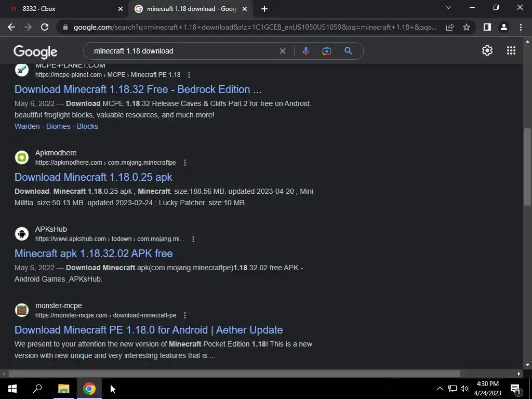Open Download Minecraft PE 1.18.0 Aether Update
Screen dimensions: 532x399
pos(149,330)
